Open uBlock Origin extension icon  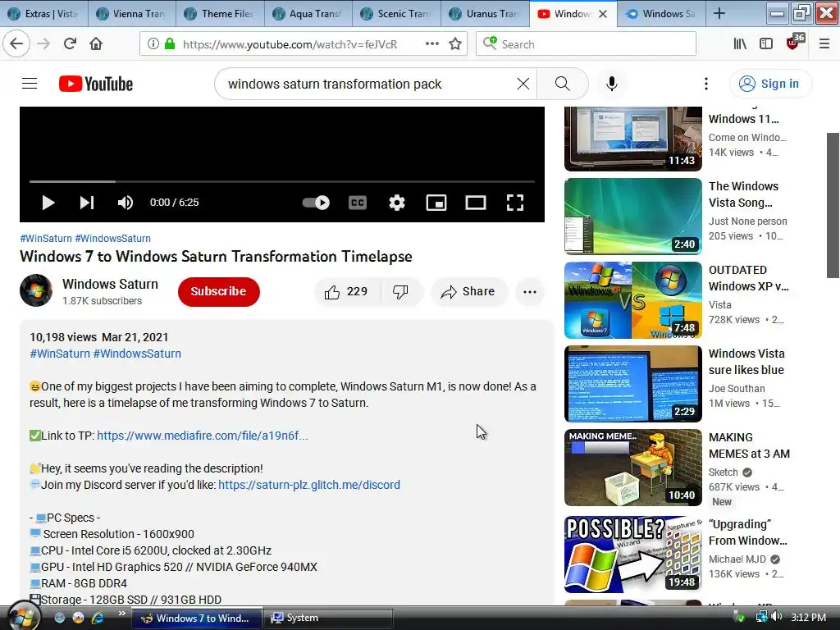coord(793,43)
